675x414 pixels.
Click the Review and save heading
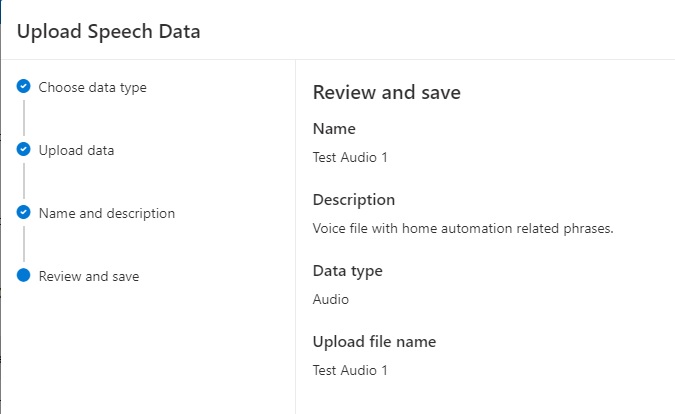coord(386,93)
